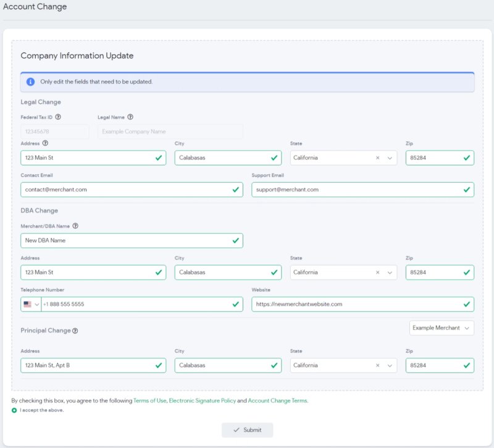Toggle the 'I accept the above' radio
Viewport: 494px width, 448px height.
14,410
